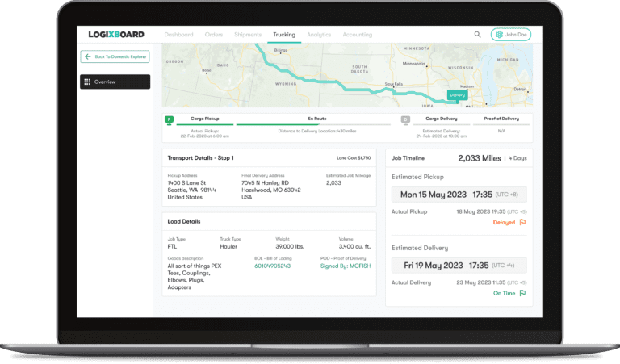Click Back To Domestic Explorer button

tap(115, 56)
